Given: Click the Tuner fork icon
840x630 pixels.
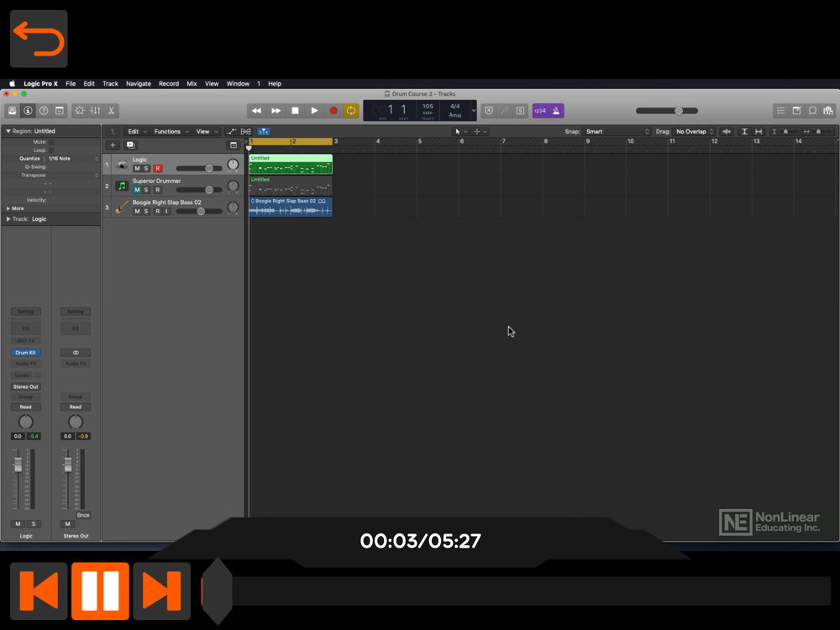Looking at the screenshot, I should tap(505, 111).
